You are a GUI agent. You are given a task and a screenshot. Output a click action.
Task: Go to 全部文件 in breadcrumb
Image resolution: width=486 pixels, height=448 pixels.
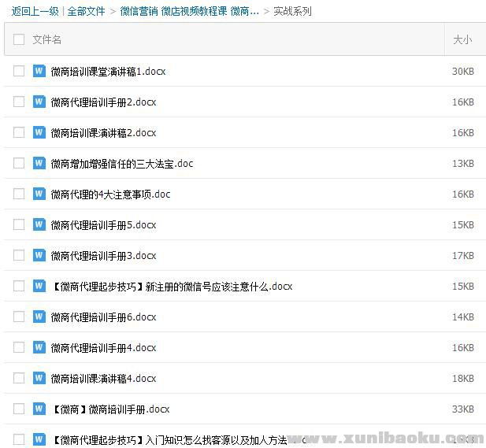(86, 11)
